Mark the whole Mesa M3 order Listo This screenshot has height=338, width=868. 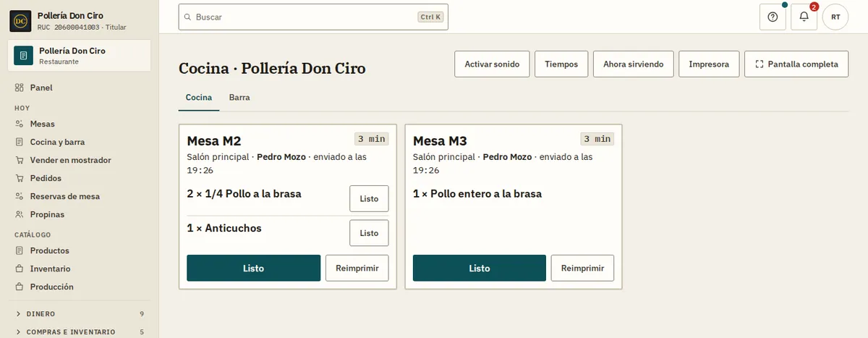click(480, 268)
